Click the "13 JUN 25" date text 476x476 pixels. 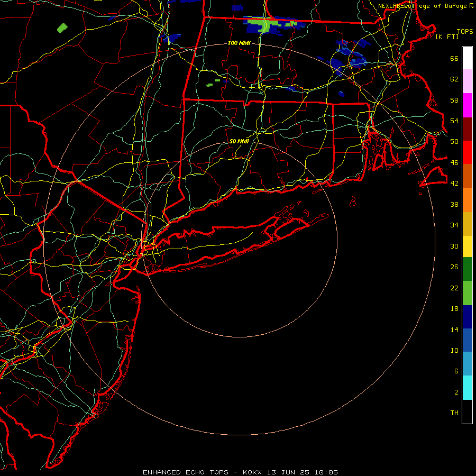[x=288, y=472]
